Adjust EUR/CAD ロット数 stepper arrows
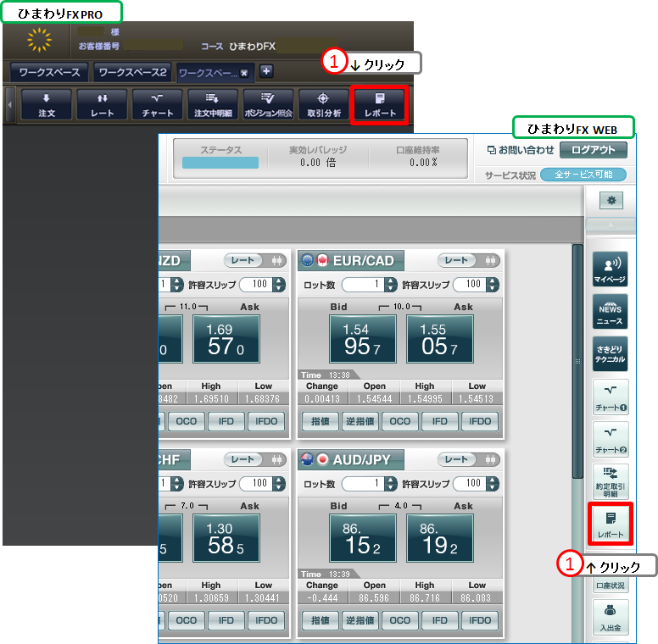Image resolution: width=658 pixels, height=644 pixels. pyautogui.click(x=391, y=285)
